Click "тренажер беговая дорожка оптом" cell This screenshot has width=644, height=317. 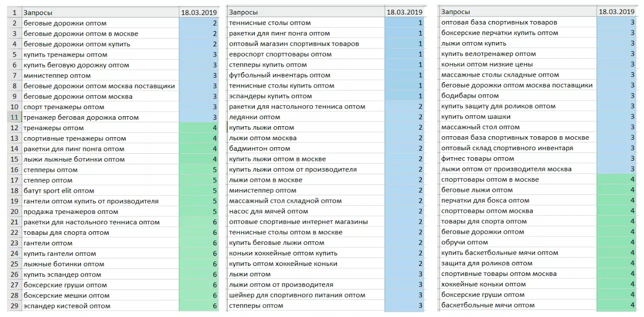100,117
